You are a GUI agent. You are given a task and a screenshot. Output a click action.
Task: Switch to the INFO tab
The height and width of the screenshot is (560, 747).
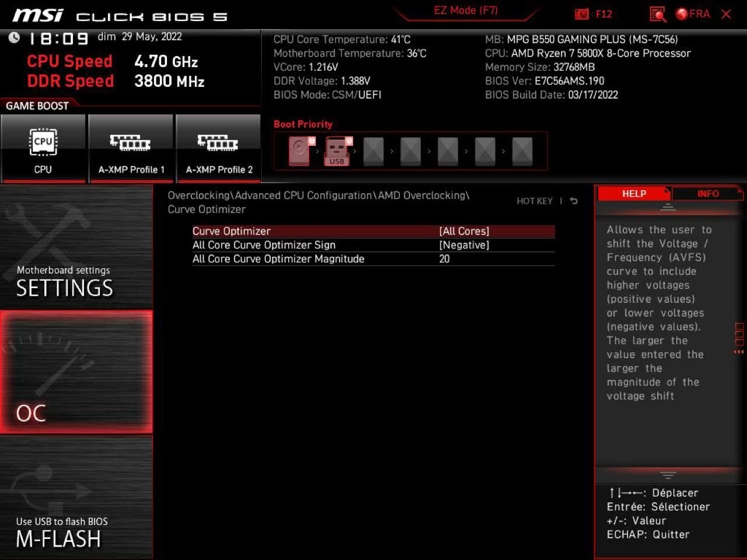coord(708,194)
